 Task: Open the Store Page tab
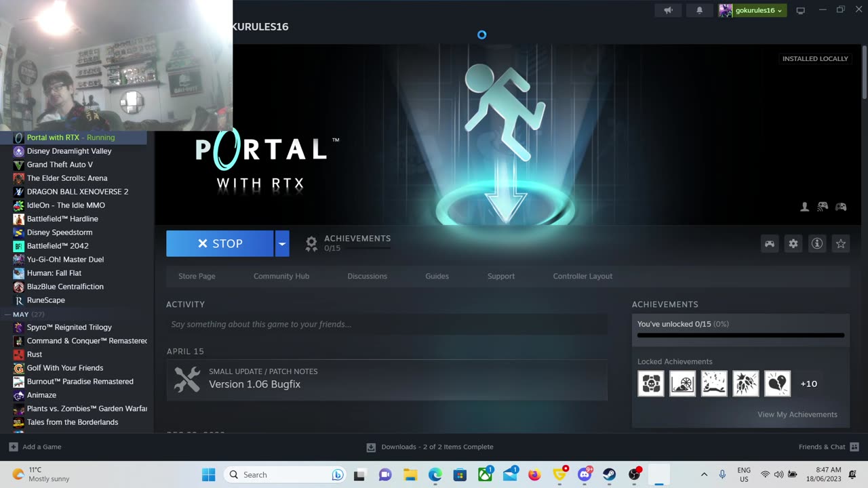[x=197, y=276]
